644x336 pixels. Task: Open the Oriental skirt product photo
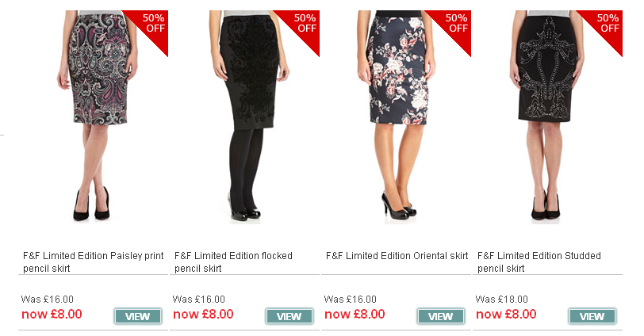tap(398, 117)
